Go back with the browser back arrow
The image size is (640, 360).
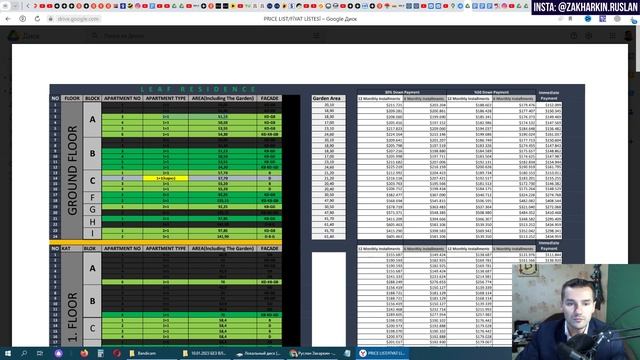(8, 19)
